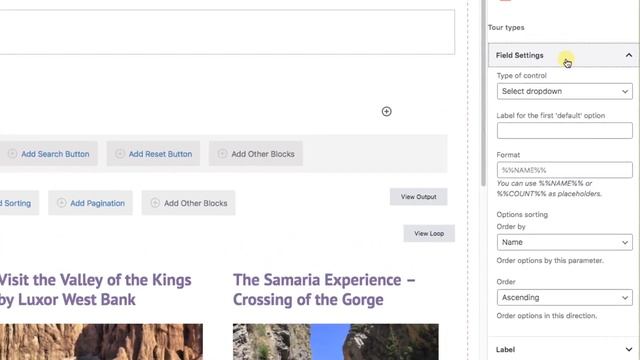This screenshot has width=640, height=360.
Task: Click plus icon beside Add Pagination
Action: pos(61,203)
